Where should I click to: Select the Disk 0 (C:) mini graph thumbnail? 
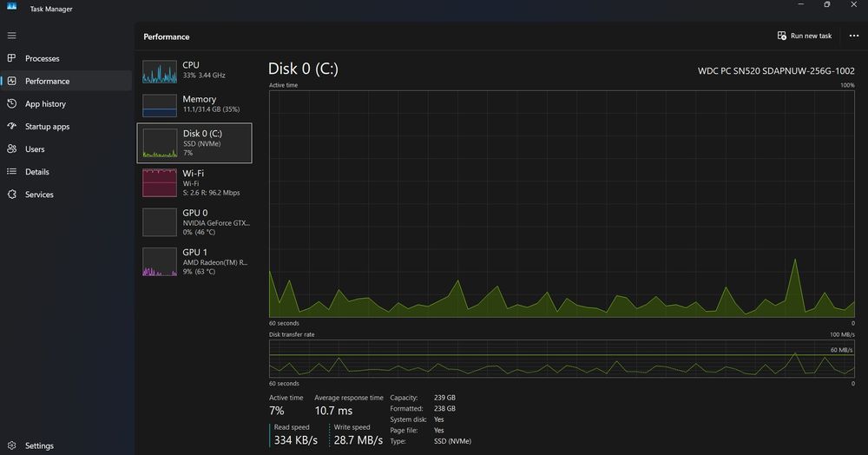[160, 143]
